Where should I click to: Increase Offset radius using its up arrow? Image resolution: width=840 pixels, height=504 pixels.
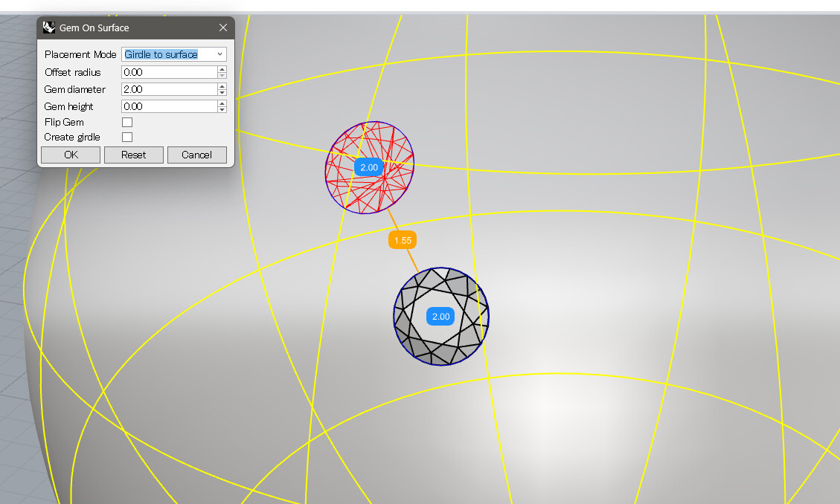coord(222,69)
